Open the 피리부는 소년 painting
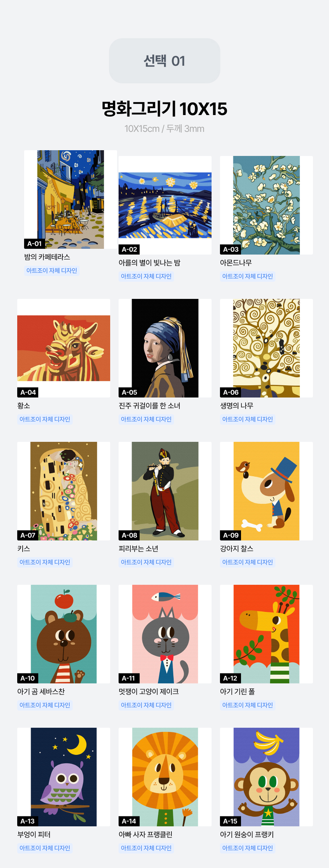 point(165,491)
